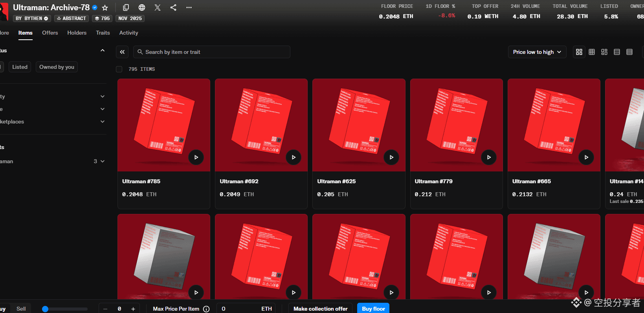
Task: Switch to the mosaic layout view
Action: [x=604, y=52]
